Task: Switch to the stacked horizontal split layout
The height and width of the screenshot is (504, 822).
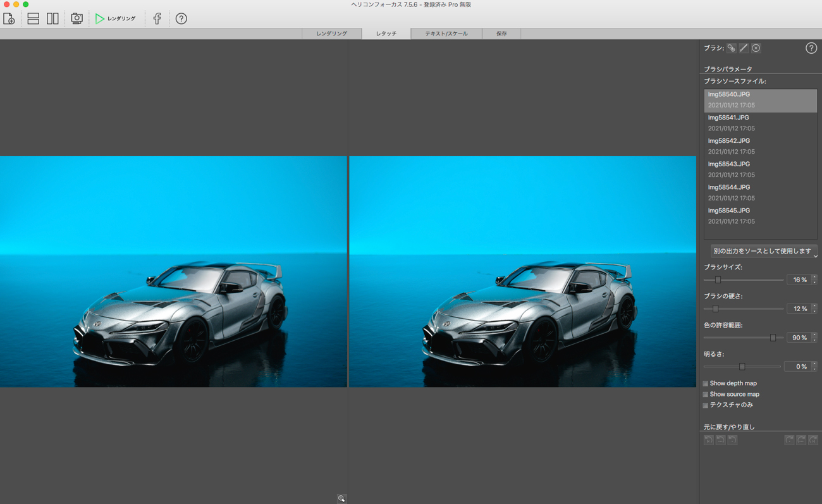Action: 33,19
